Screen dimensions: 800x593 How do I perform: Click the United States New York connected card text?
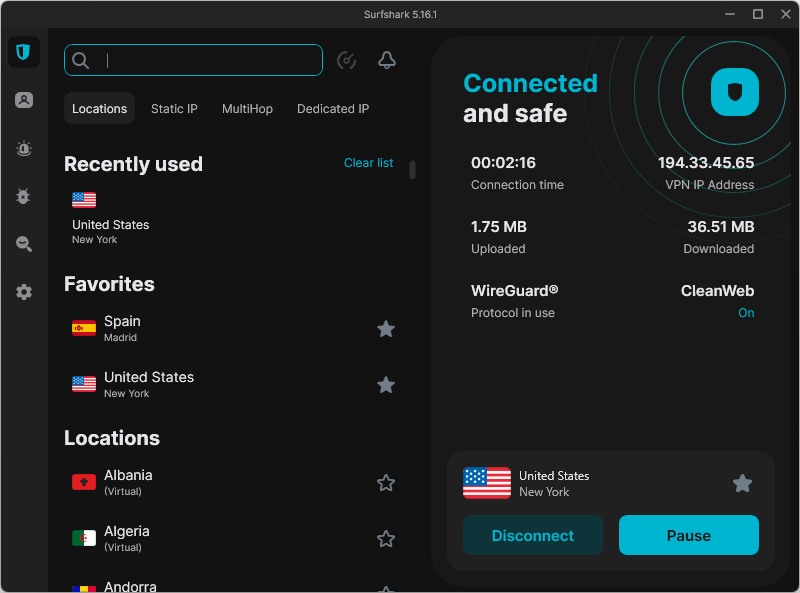pyautogui.click(x=554, y=484)
